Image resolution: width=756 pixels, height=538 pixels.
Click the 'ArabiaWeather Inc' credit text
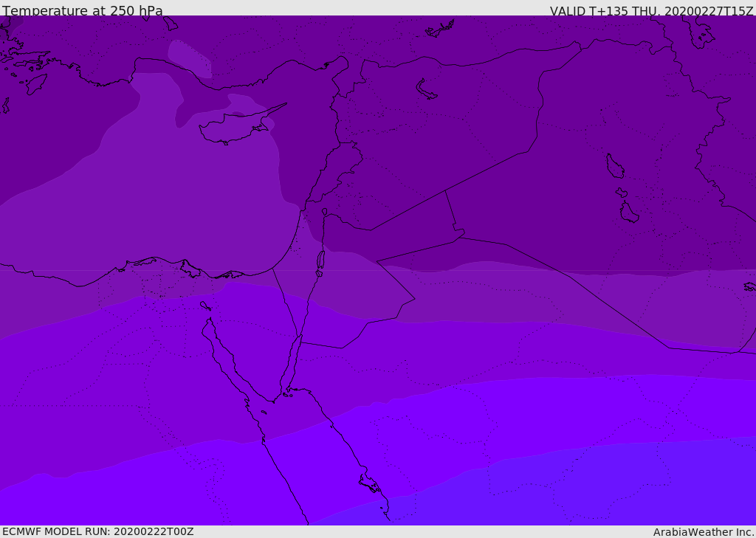[704, 532]
